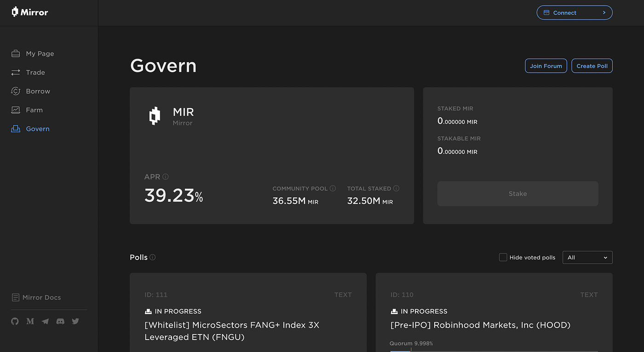Click the 36.55M MIR community pool value
This screenshot has width=644, height=352.
295,201
